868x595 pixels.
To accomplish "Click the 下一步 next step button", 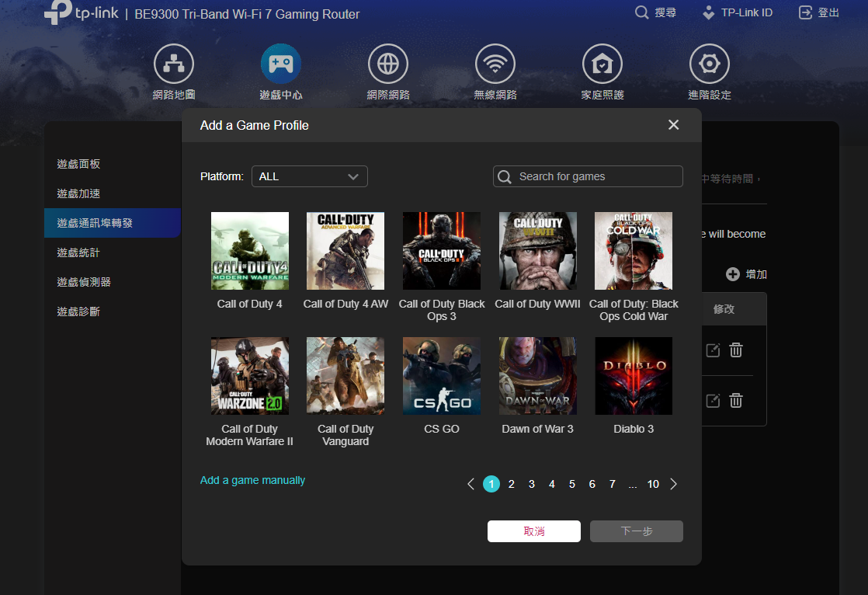I will pyautogui.click(x=636, y=531).
